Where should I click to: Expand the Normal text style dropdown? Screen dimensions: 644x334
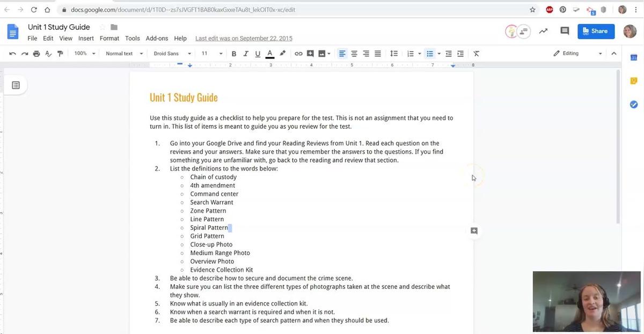tap(124, 54)
